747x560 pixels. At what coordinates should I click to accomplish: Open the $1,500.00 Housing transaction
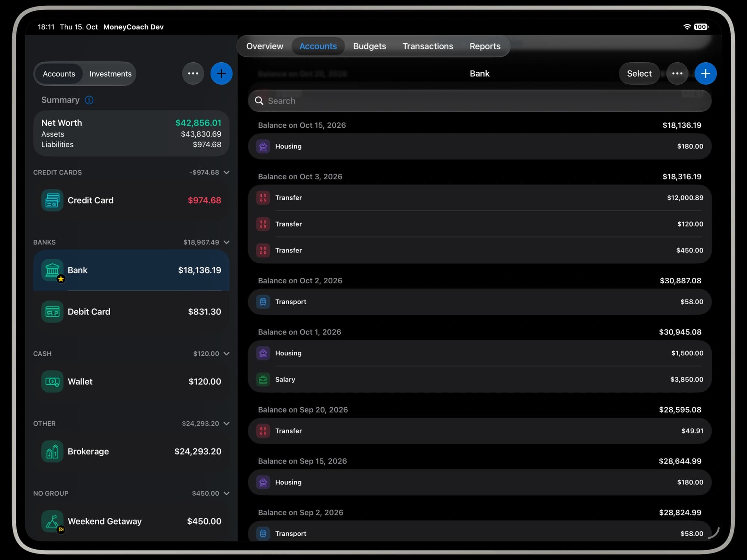coord(480,353)
